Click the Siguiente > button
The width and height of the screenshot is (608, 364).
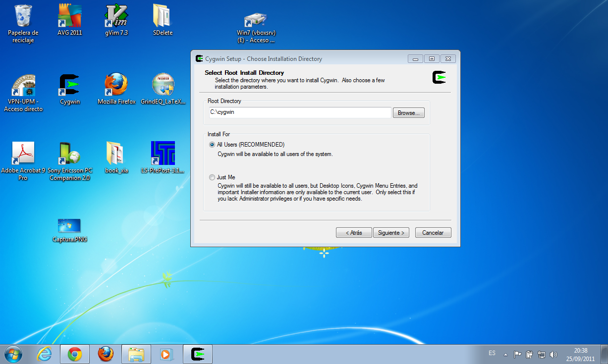pyautogui.click(x=391, y=233)
